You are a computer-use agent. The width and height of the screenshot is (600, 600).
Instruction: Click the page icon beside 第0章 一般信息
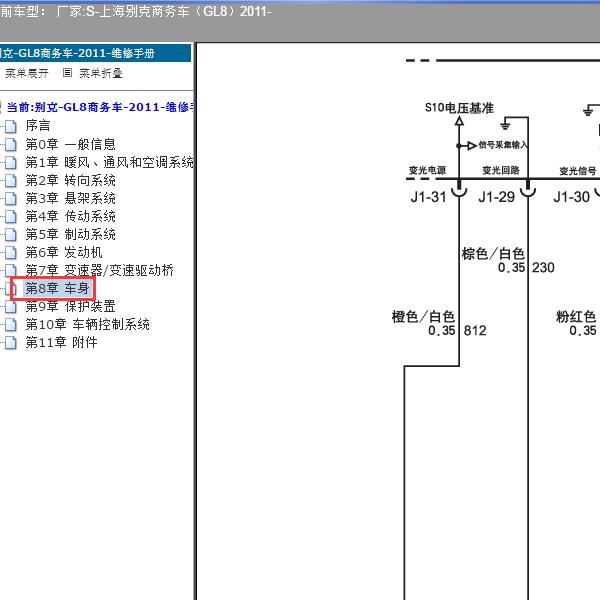pyautogui.click(x=11, y=145)
